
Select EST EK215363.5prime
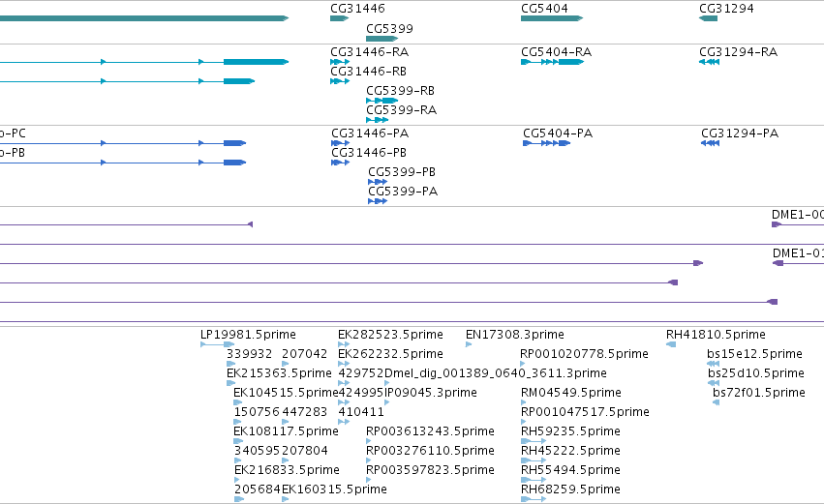click(x=279, y=373)
